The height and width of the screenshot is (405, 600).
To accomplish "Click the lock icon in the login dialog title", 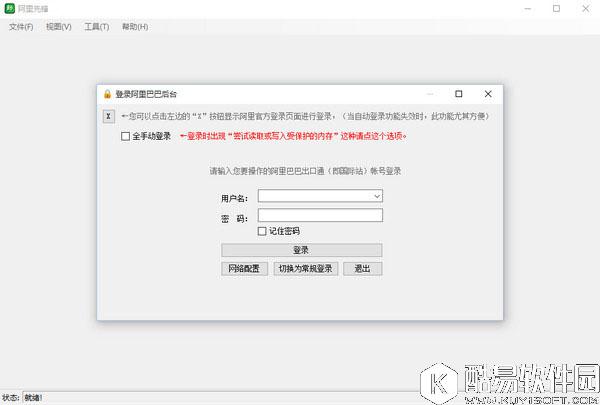I will [x=107, y=94].
